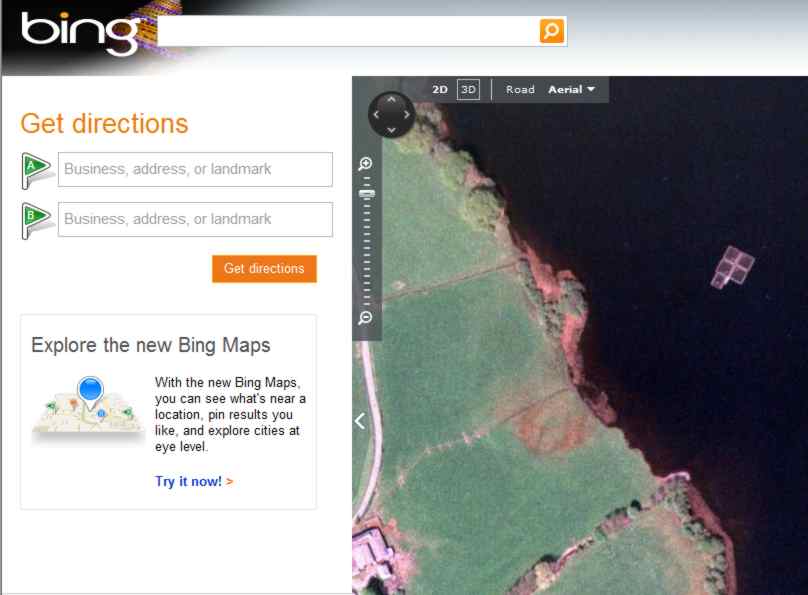Click the zoom level slider handle

click(x=366, y=194)
